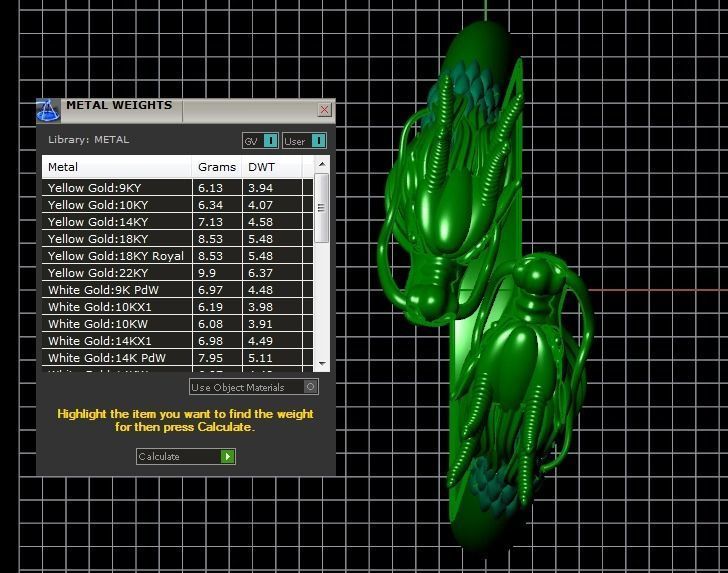
Task: Select the Yellow Gold:22KY row
Action: pyautogui.click(x=177, y=273)
